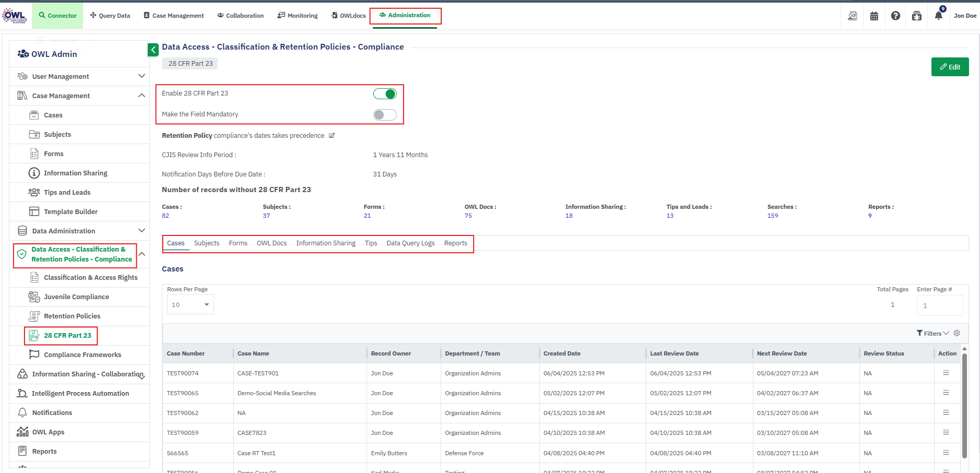The image size is (980, 473).
Task: Click the Searches count 159 link
Action: (x=773, y=216)
